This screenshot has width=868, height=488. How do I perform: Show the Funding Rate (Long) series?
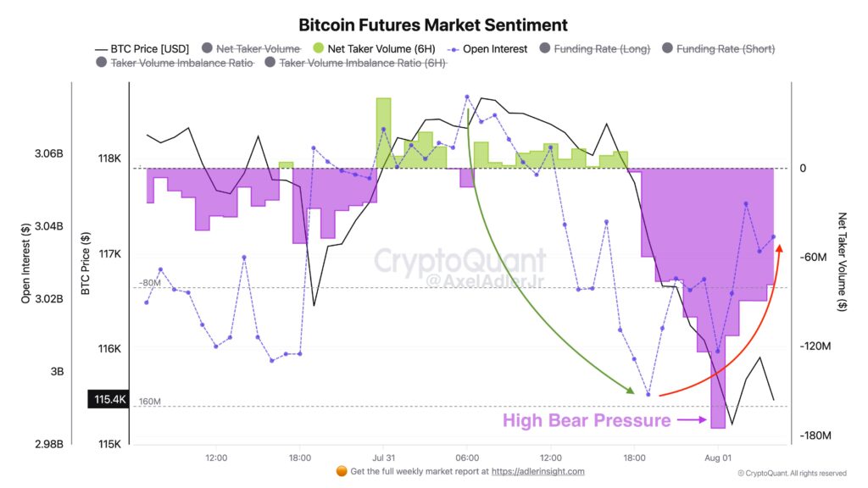pyautogui.click(x=595, y=48)
